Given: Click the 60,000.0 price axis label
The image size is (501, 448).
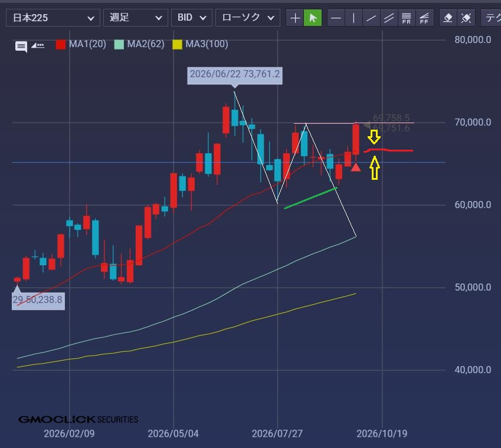Looking at the screenshot, I should click(473, 205).
